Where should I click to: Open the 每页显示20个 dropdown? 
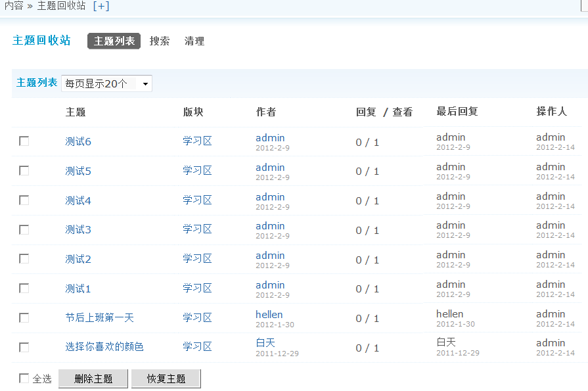[106, 83]
